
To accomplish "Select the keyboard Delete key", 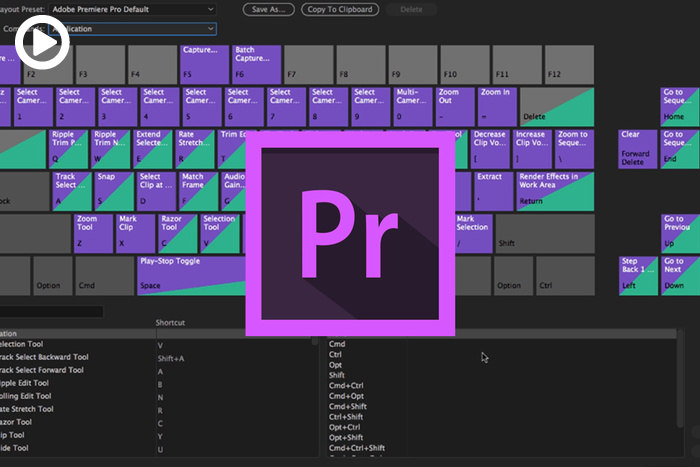I will (x=557, y=107).
